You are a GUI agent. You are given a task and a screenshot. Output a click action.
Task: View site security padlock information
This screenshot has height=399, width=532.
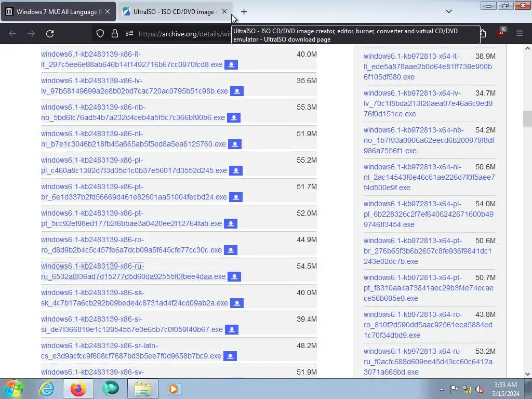point(115,33)
